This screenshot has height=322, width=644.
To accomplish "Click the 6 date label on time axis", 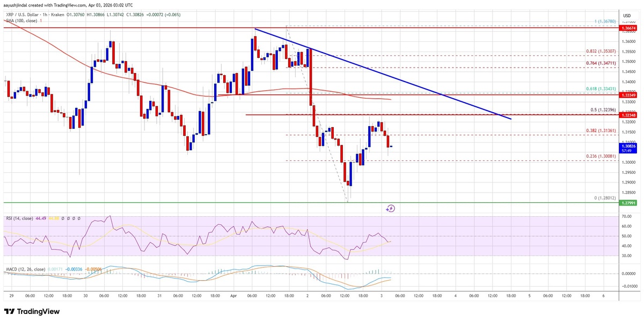I will [603, 296].
